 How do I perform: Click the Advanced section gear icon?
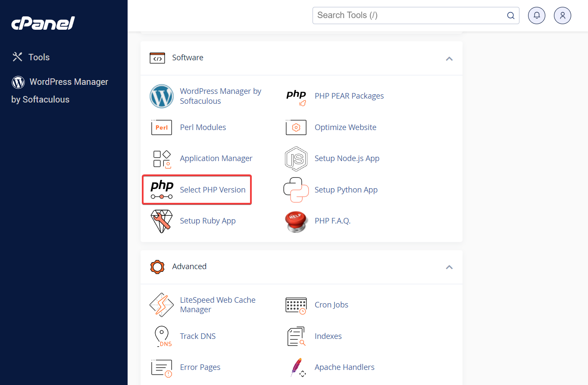(x=157, y=267)
